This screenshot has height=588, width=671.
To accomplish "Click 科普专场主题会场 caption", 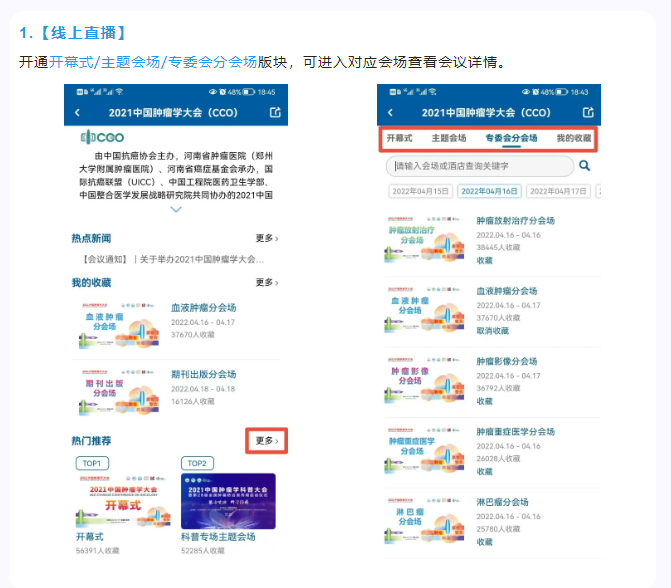I will 218,537.
